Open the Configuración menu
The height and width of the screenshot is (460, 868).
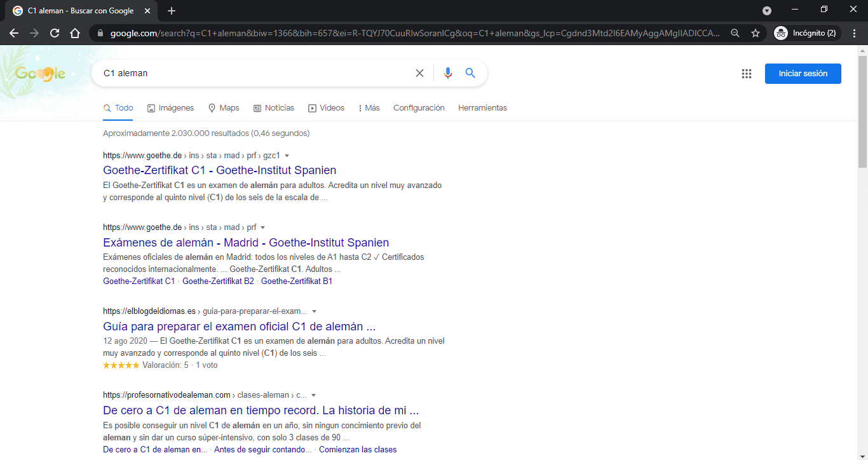point(419,108)
